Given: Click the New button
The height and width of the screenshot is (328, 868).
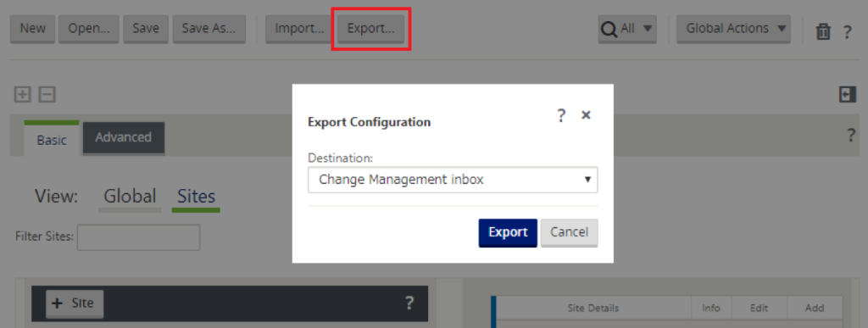Looking at the screenshot, I should [33, 29].
